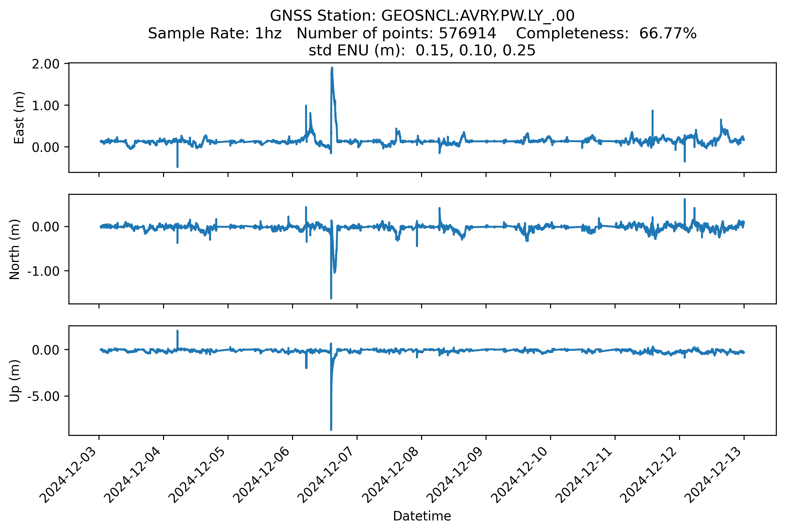
Task: Click the North (m) axis label
Action: (15, 249)
